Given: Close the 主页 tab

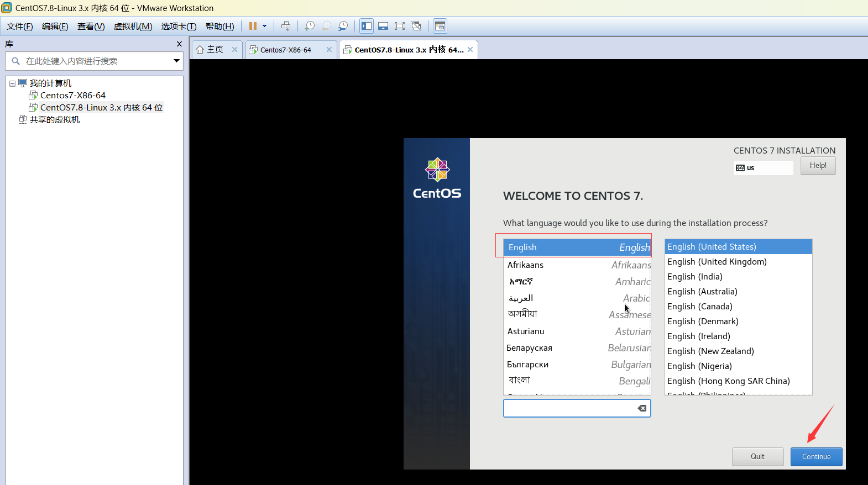Looking at the screenshot, I should pos(234,50).
